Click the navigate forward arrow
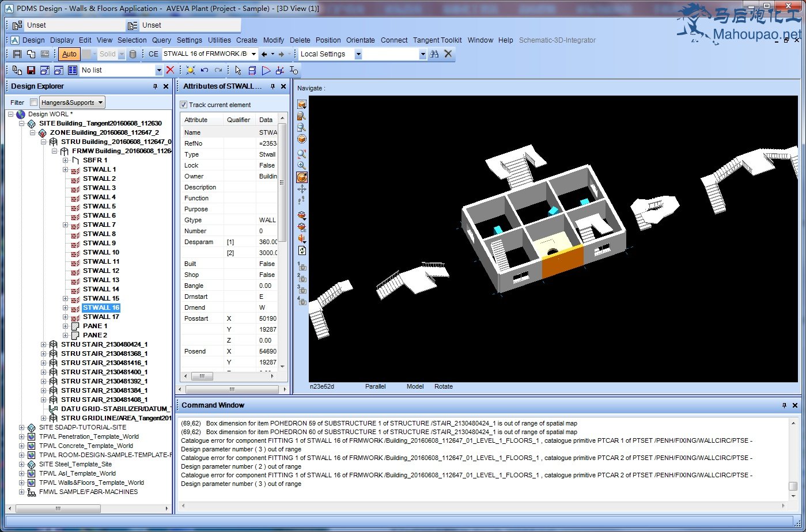Viewport: 806px width, 532px height. pos(281,54)
